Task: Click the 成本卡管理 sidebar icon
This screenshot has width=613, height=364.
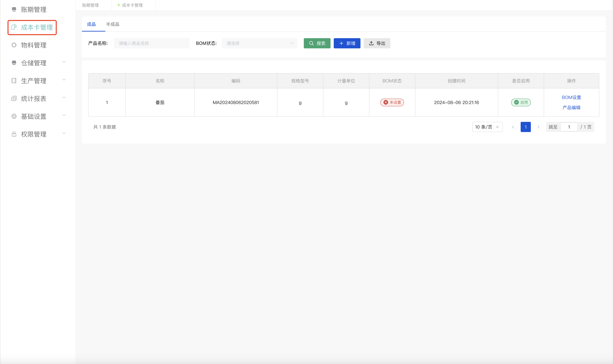Action: pos(14,27)
